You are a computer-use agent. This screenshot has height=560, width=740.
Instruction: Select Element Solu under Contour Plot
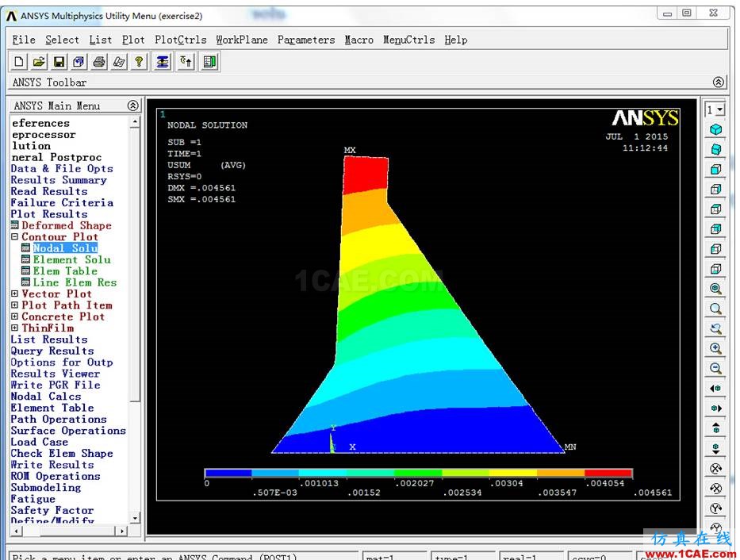point(71,259)
